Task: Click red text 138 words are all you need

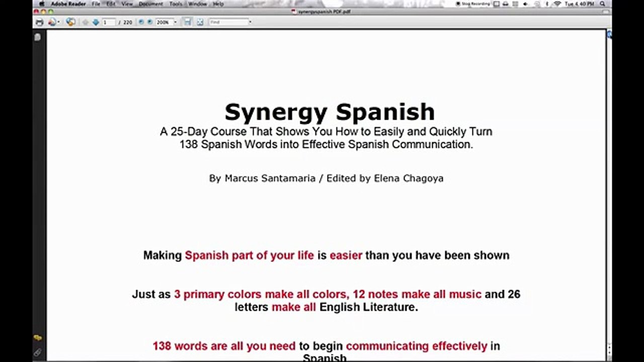Action: (x=224, y=346)
